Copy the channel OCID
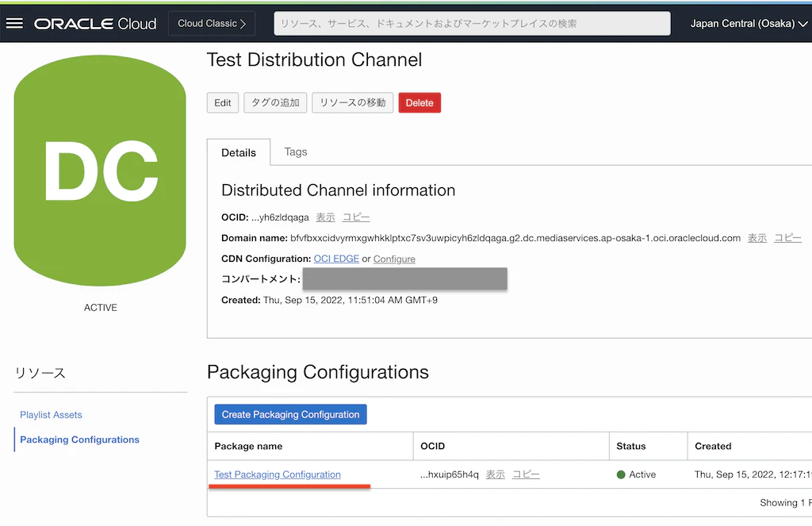 [x=356, y=217]
